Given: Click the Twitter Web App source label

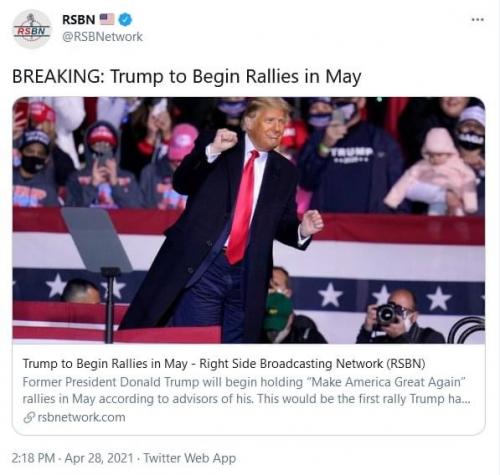Looking at the screenshot, I should 190,458.
